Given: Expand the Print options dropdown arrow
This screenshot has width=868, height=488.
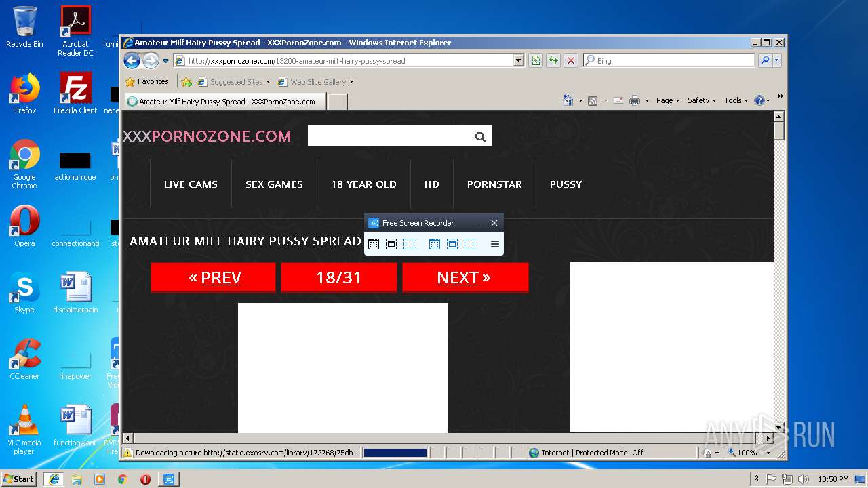Looking at the screenshot, I should (x=648, y=100).
